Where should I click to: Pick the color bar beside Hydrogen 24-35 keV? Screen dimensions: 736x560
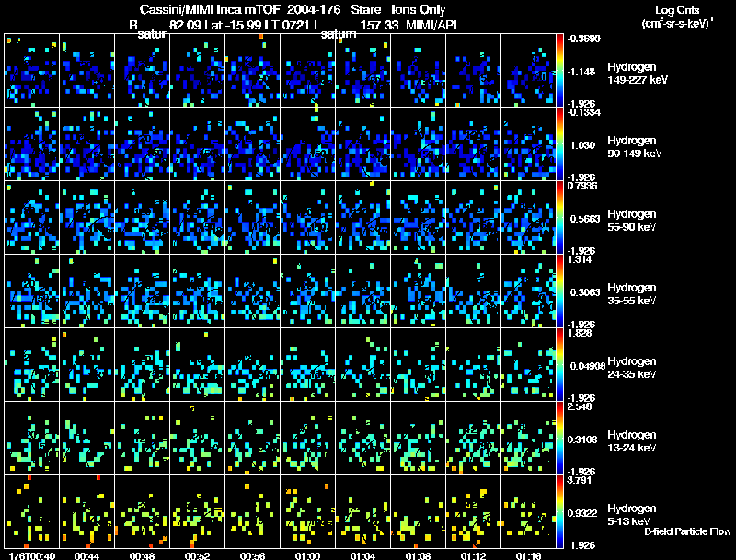[x=559, y=365]
